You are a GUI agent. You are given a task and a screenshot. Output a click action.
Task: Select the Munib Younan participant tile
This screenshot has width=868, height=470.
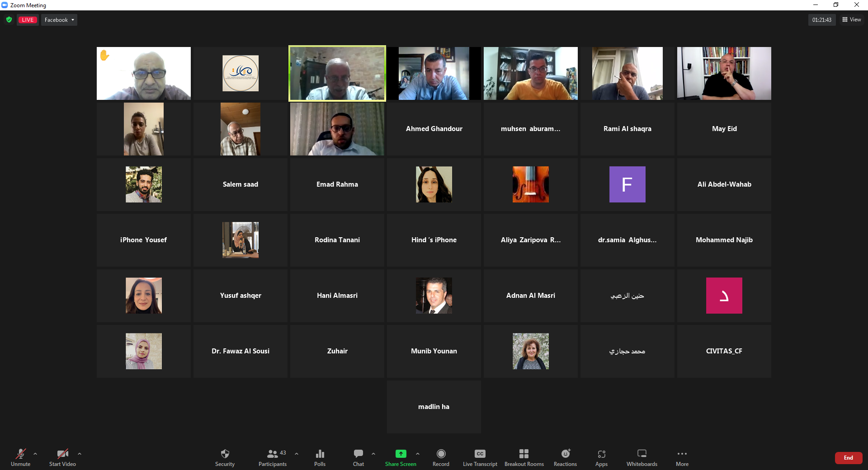click(434, 351)
